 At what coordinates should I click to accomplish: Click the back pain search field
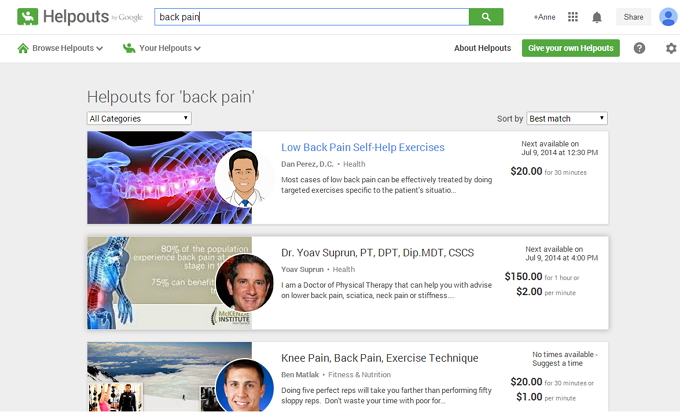311,17
